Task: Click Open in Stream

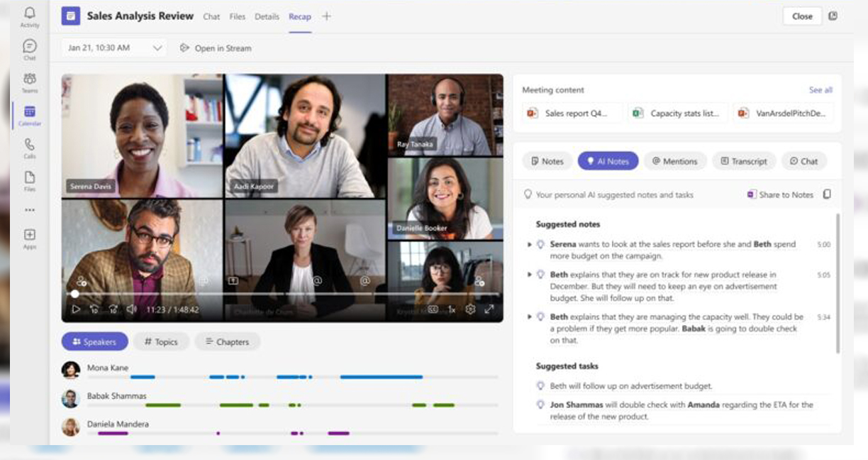Action: (x=216, y=48)
